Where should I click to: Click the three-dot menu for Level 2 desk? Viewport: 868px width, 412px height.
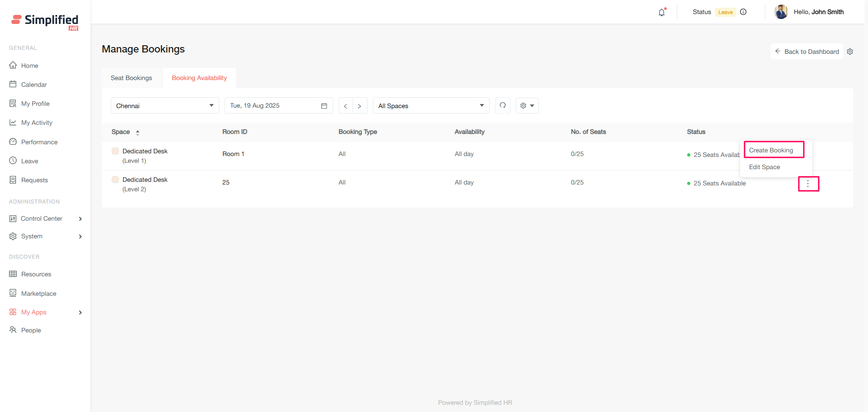[x=808, y=184]
